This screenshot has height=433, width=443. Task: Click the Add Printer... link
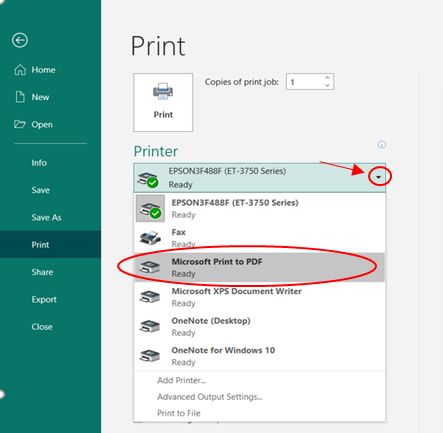182,380
